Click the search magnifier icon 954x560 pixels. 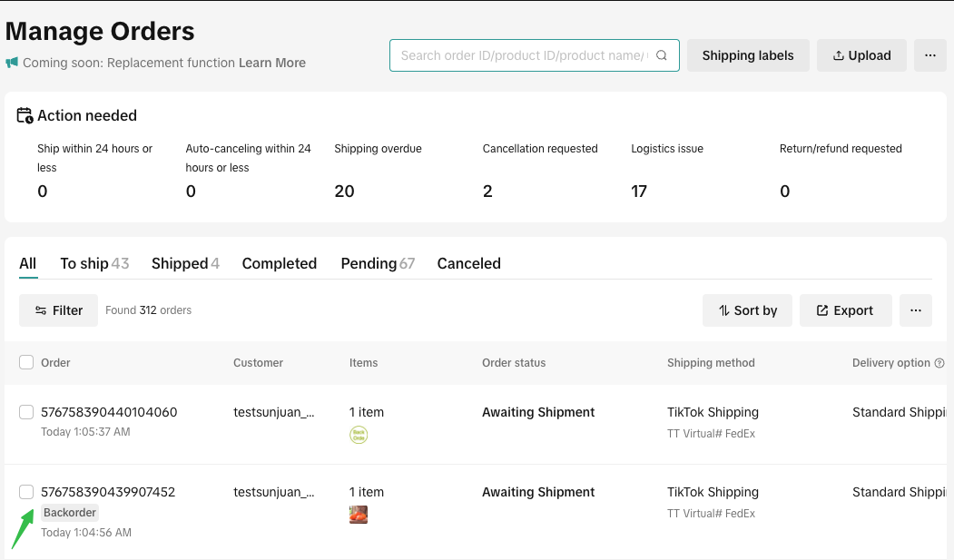(x=662, y=55)
